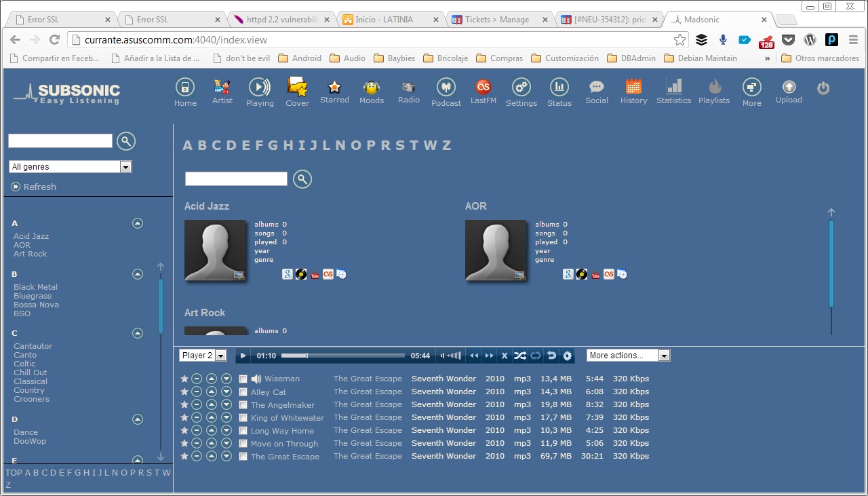Show hidden bookmarks with the chevron

click(x=767, y=58)
